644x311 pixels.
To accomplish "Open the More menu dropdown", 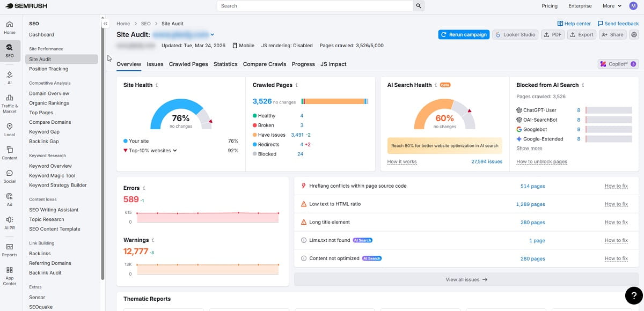I will [612, 6].
